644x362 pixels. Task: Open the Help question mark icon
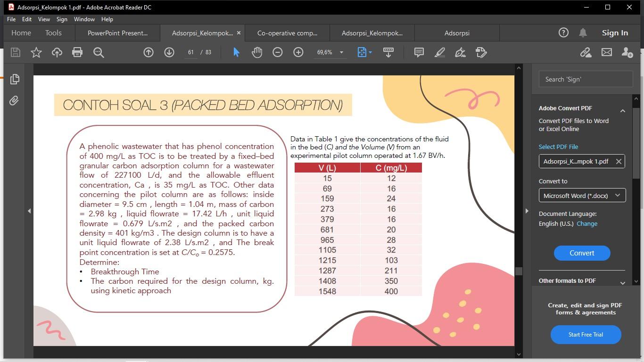coord(563,33)
